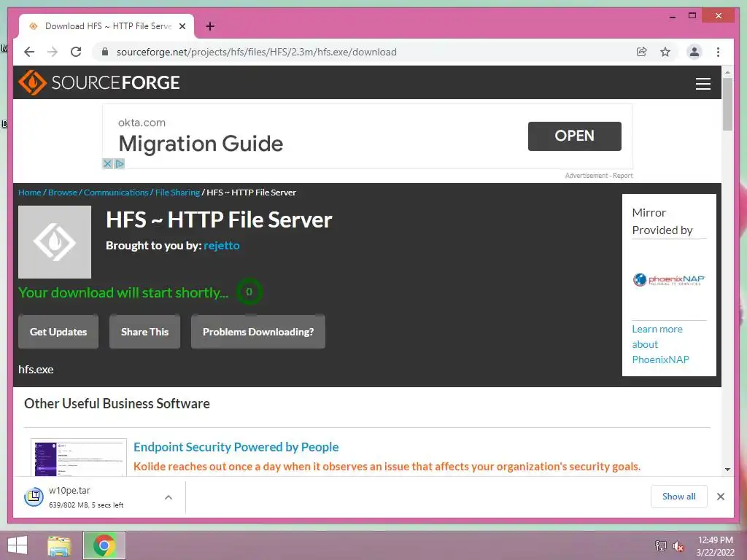Select the Download HFS browser tab
This screenshot has height=560, width=747.
coord(107,26)
